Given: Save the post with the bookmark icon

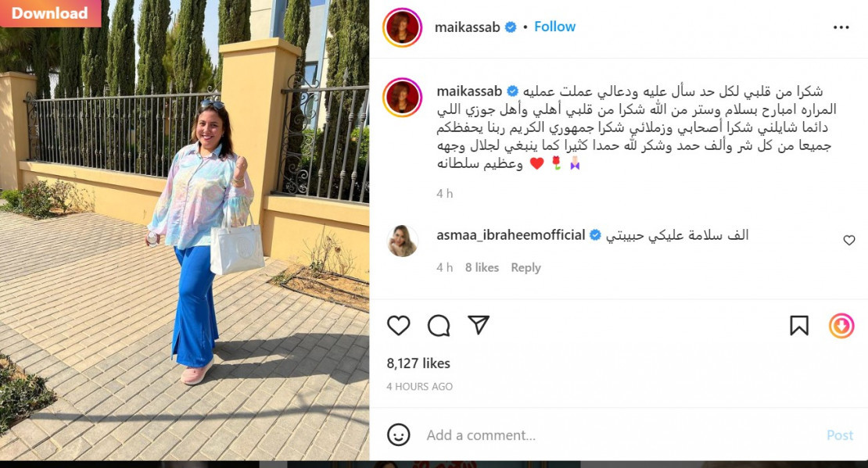Looking at the screenshot, I should 799,325.
